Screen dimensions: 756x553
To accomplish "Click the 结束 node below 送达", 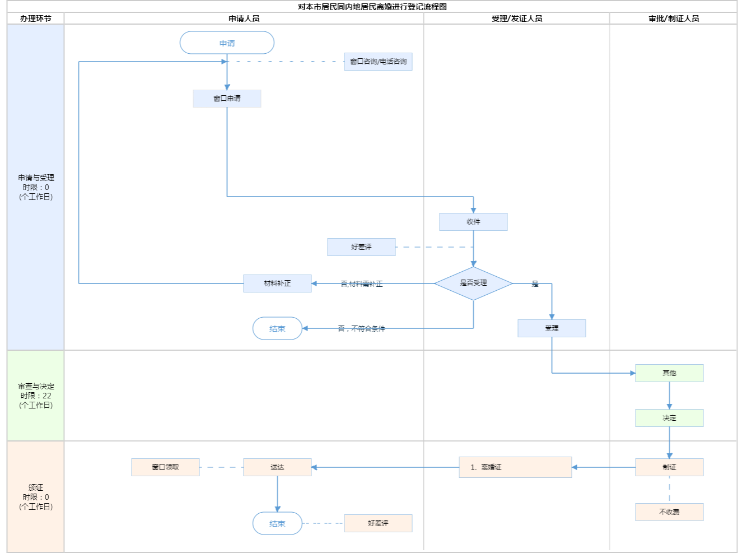I will click(x=277, y=524).
